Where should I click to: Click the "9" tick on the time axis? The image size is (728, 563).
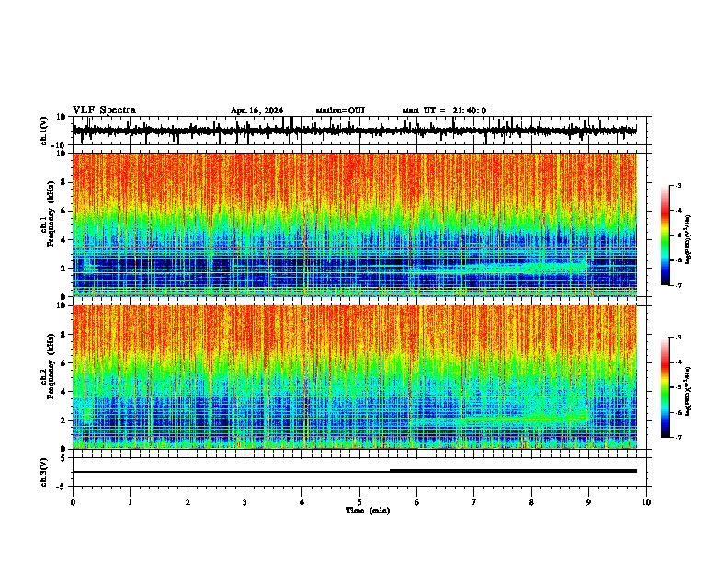coord(588,502)
